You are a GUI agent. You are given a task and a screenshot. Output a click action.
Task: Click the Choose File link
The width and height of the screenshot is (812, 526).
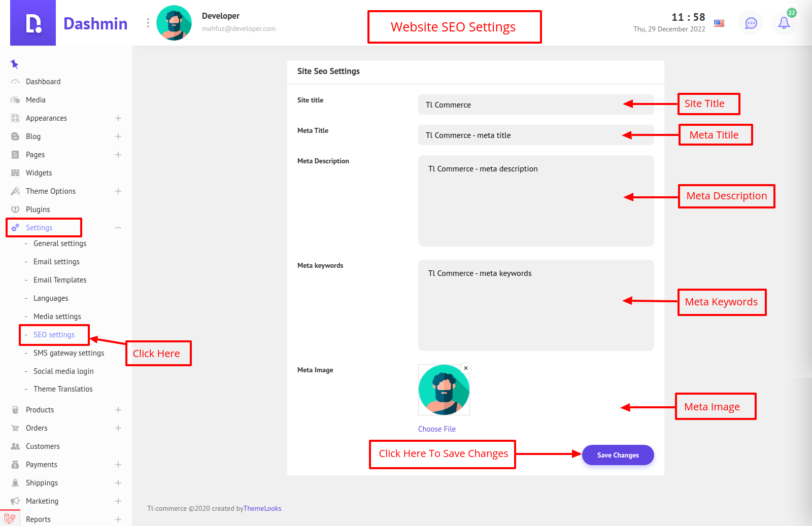[436, 429]
